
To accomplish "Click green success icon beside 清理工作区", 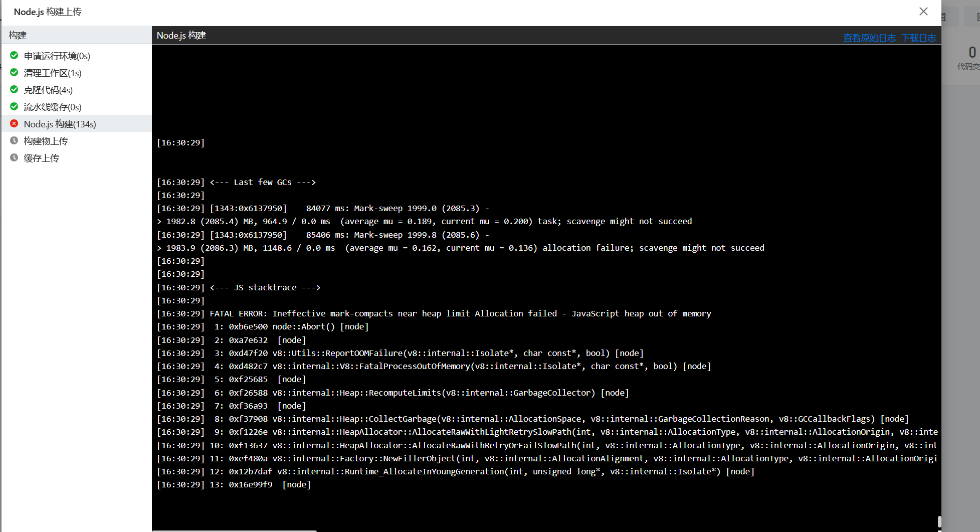I will pyautogui.click(x=14, y=72).
